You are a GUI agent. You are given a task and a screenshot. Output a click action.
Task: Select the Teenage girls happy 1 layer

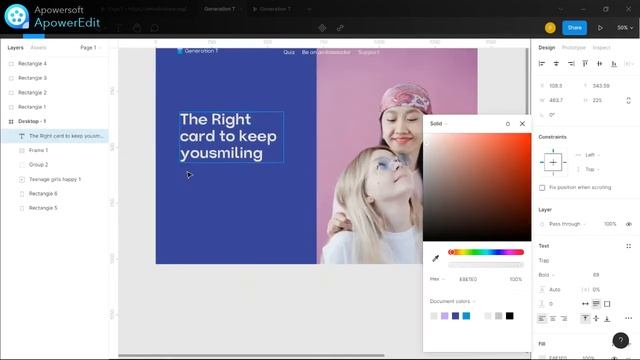pos(55,179)
